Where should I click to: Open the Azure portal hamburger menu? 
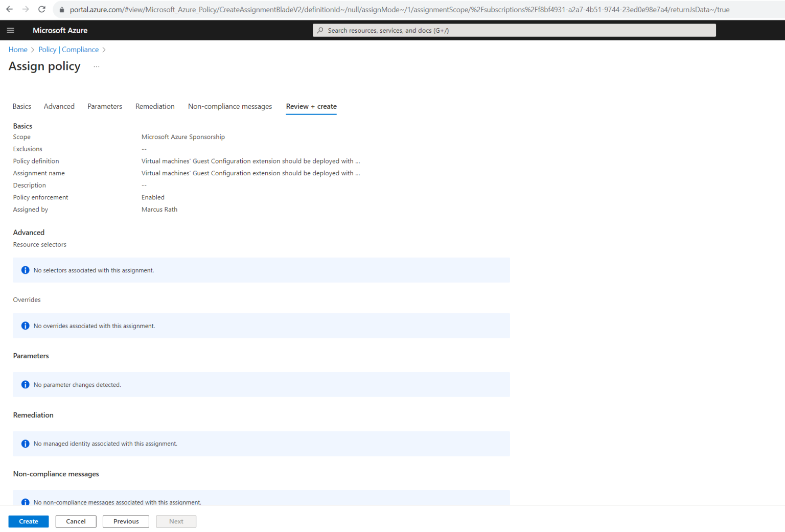pos(10,30)
